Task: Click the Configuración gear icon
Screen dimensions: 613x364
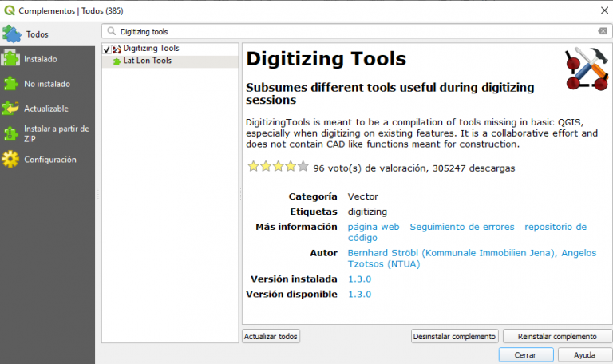Action: (x=10, y=159)
